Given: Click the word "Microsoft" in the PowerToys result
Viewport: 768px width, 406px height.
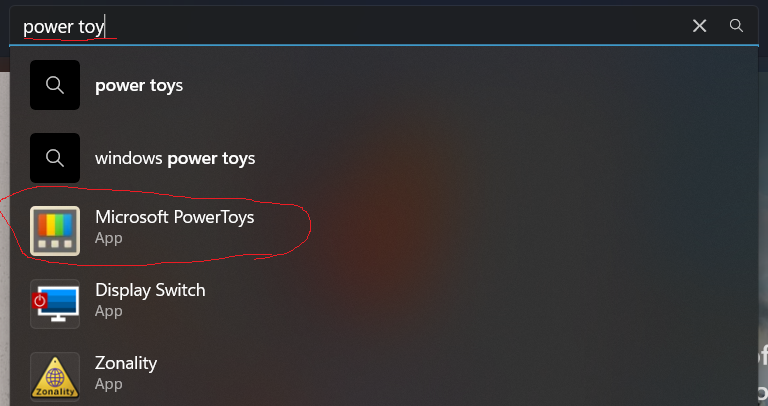Looking at the screenshot, I should coord(131,217).
